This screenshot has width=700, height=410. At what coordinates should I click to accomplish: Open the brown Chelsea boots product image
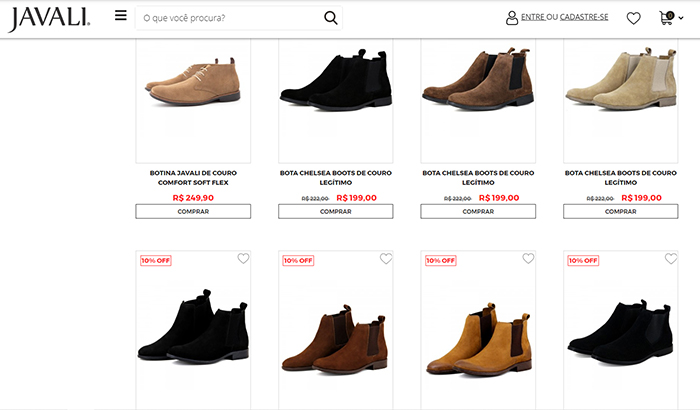click(x=477, y=85)
